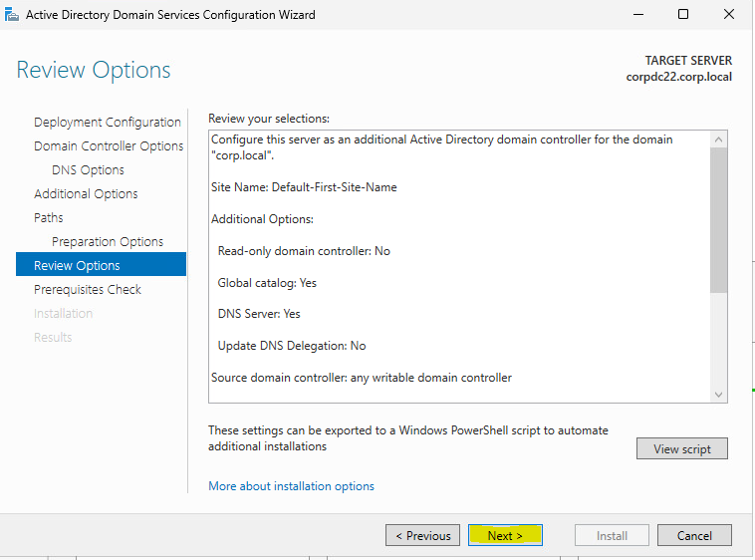Image resolution: width=755 pixels, height=560 pixels.
Task: Click 'DNS Server: Yes' line
Action: point(259,314)
